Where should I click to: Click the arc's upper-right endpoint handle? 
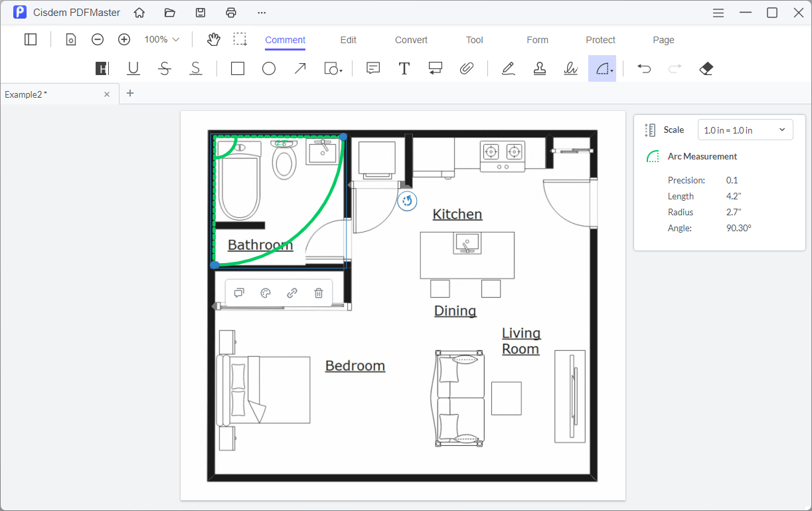tap(343, 137)
